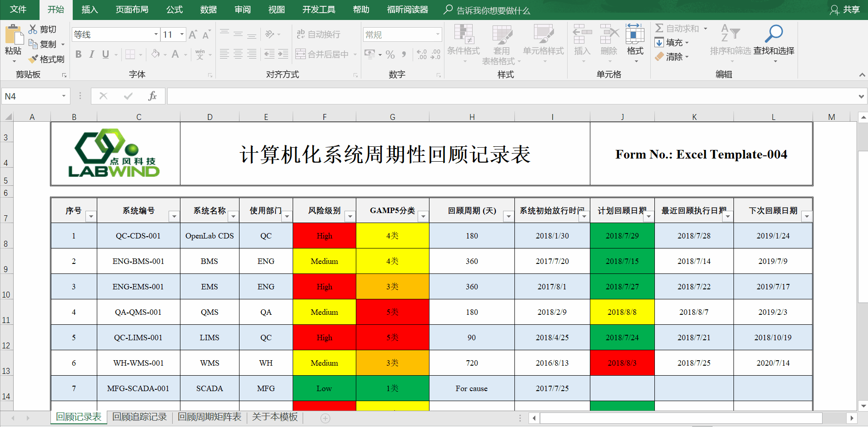Apply the Format Painter tool

point(47,59)
